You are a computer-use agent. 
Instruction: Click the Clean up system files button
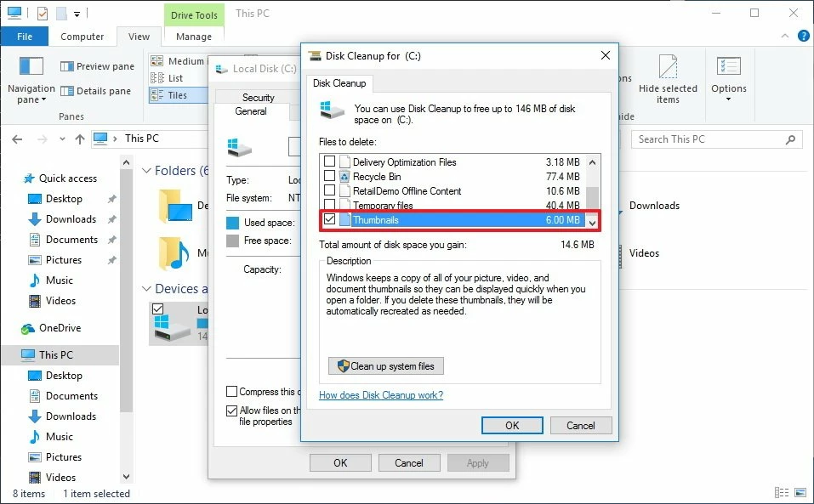click(385, 366)
